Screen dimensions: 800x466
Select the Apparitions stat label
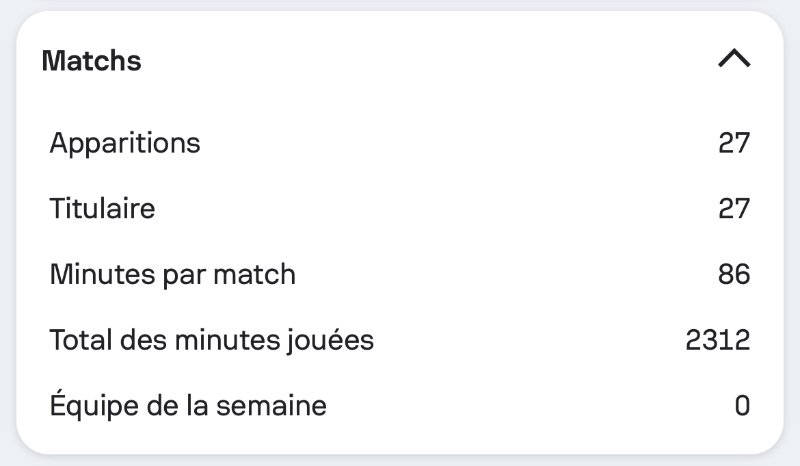click(125, 143)
